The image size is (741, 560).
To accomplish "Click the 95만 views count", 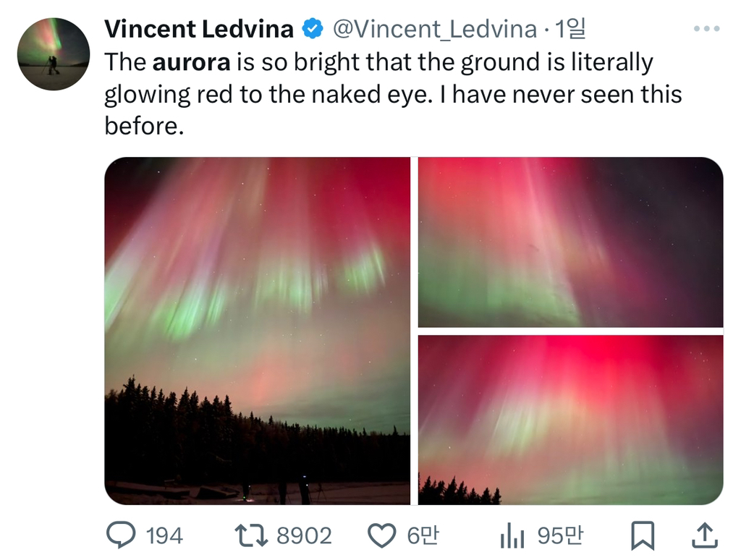I will (560, 536).
